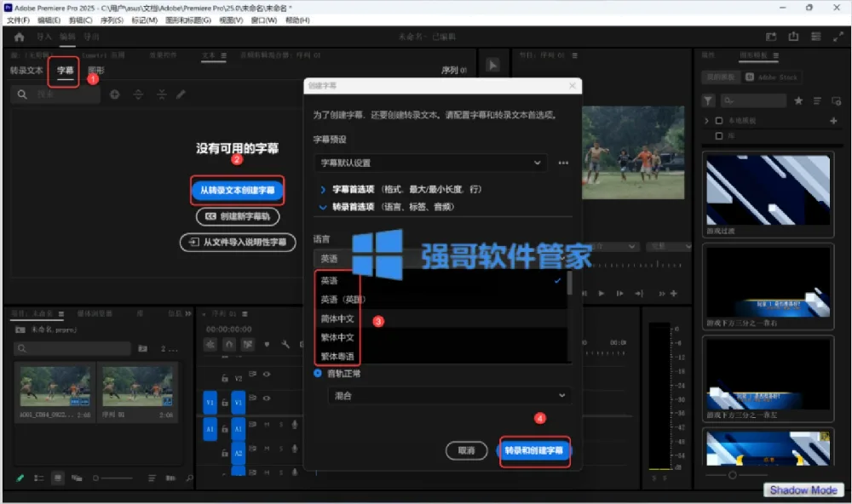The image size is (852, 504).
Task: Mute the A1 audio track
Action: click(x=267, y=424)
